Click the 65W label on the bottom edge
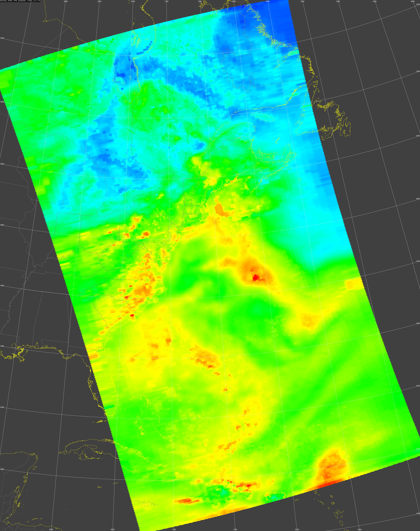The image size is (420, 531). [x=297, y=529]
